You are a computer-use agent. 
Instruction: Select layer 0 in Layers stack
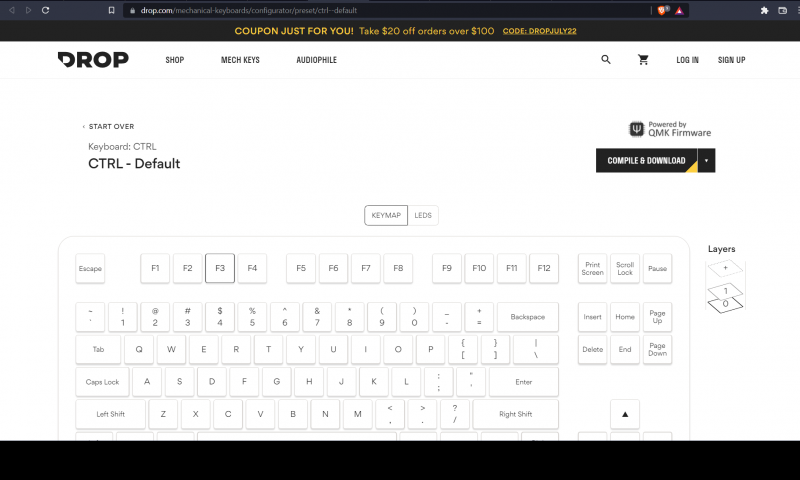pyautogui.click(x=726, y=304)
